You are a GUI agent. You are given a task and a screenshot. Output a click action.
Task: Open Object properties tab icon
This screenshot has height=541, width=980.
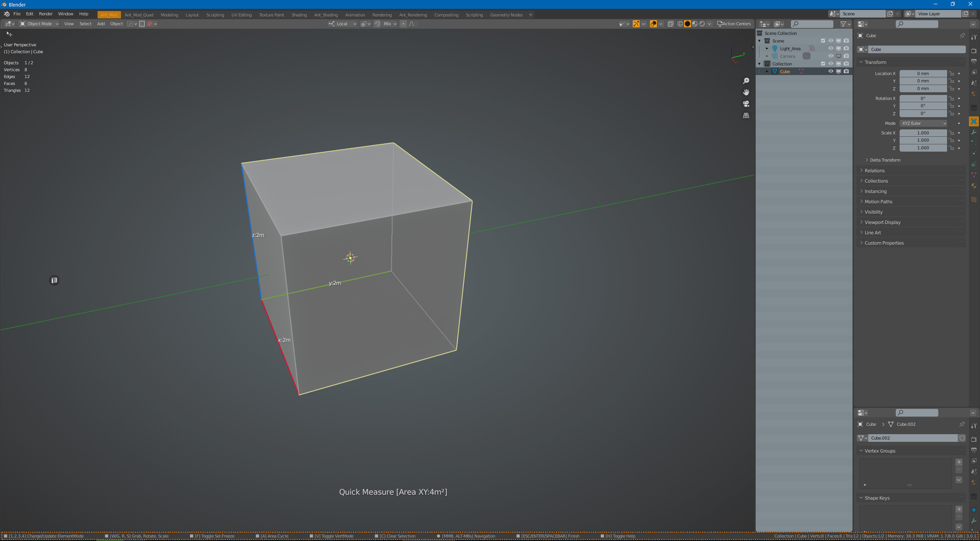(974, 121)
